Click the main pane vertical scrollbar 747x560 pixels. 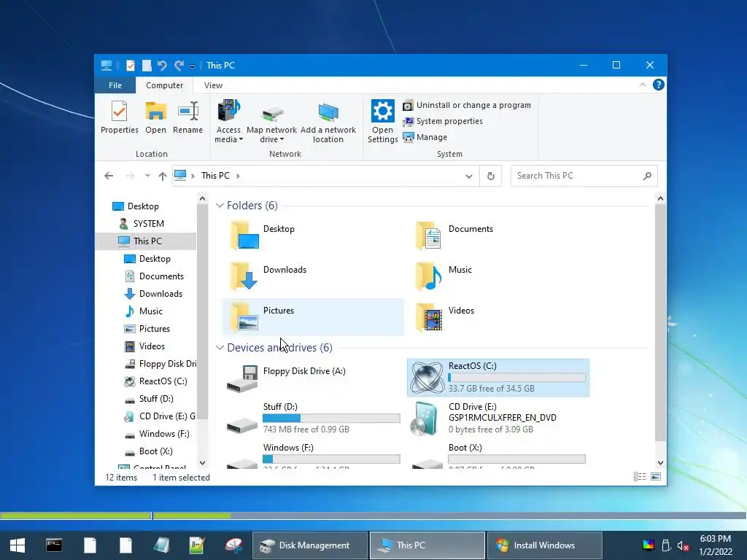coord(660,322)
